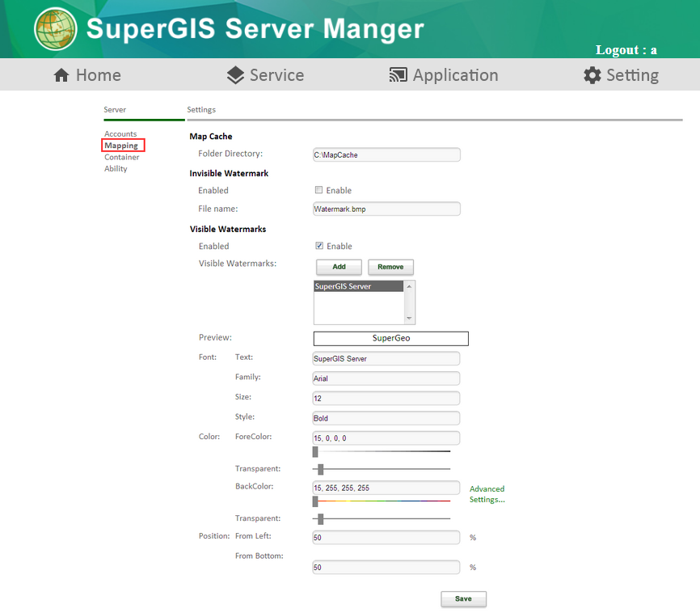700x613 pixels.
Task: Click the Home house icon
Action: pyautogui.click(x=61, y=75)
